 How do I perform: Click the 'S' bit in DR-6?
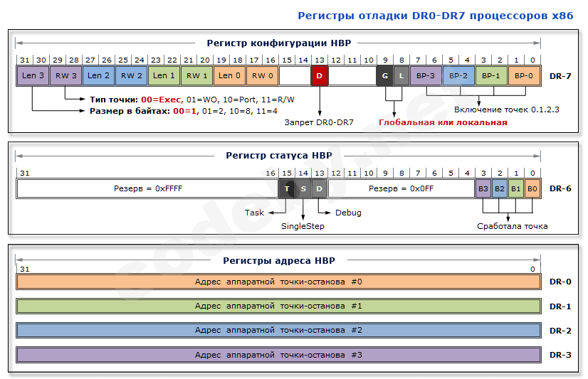(303, 188)
